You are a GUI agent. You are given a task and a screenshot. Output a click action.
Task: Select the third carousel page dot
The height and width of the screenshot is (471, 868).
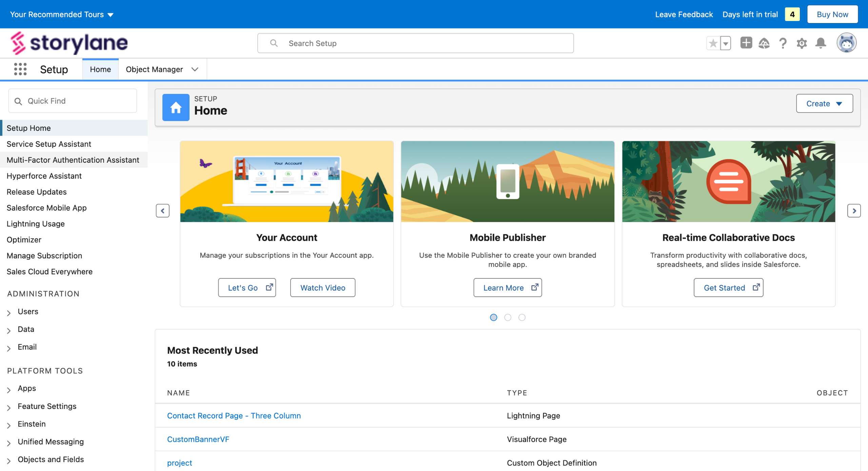pyautogui.click(x=522, y=317)
